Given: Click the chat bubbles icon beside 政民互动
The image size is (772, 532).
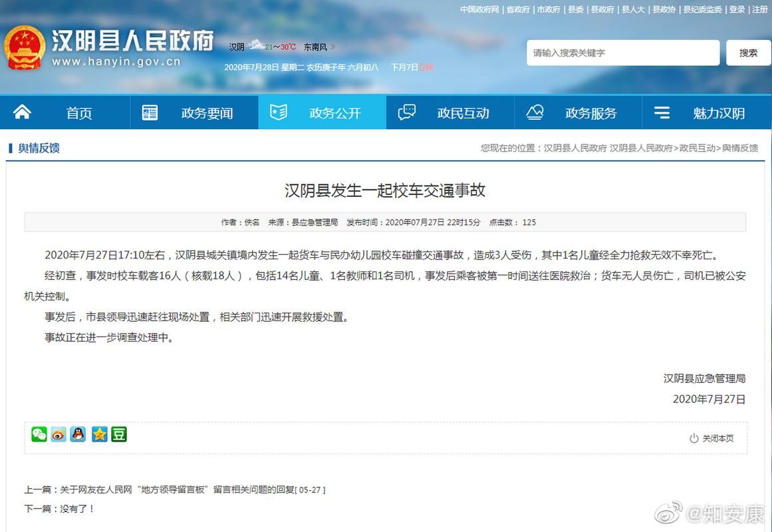Looking at the screenshot, I should 407,112.
